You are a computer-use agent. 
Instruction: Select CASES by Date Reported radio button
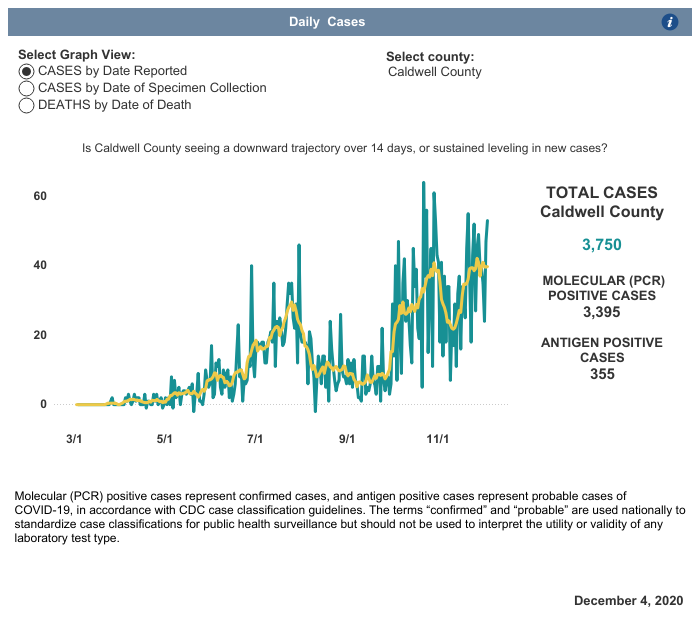(x=27, y=71)
